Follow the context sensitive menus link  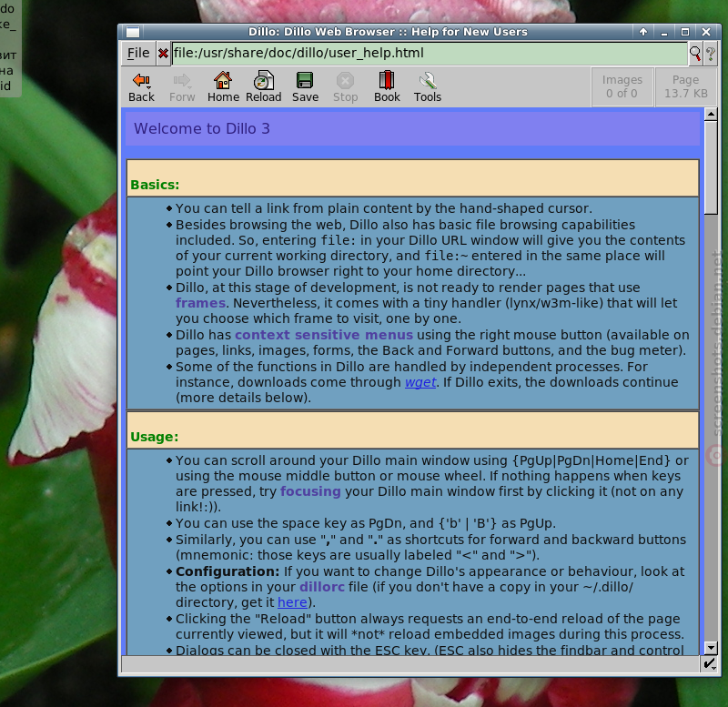(324, 335)
